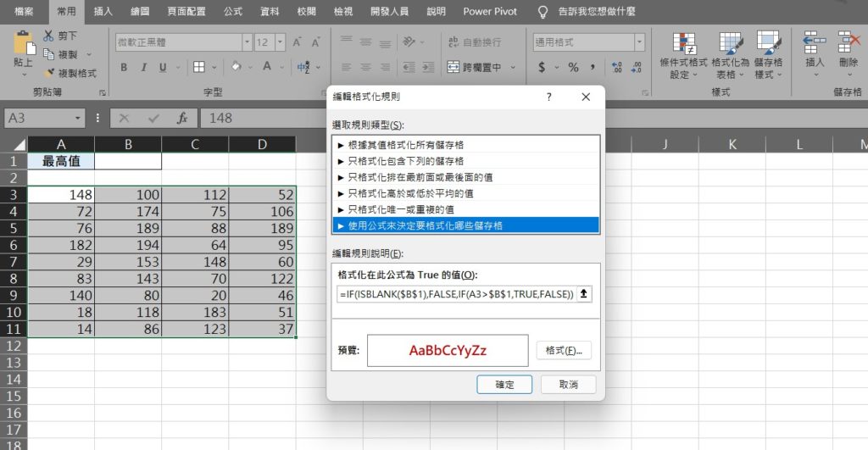Click the Cut scissors icon
Viewport: 868px width, 450px height.
click(x=48, y=36)
